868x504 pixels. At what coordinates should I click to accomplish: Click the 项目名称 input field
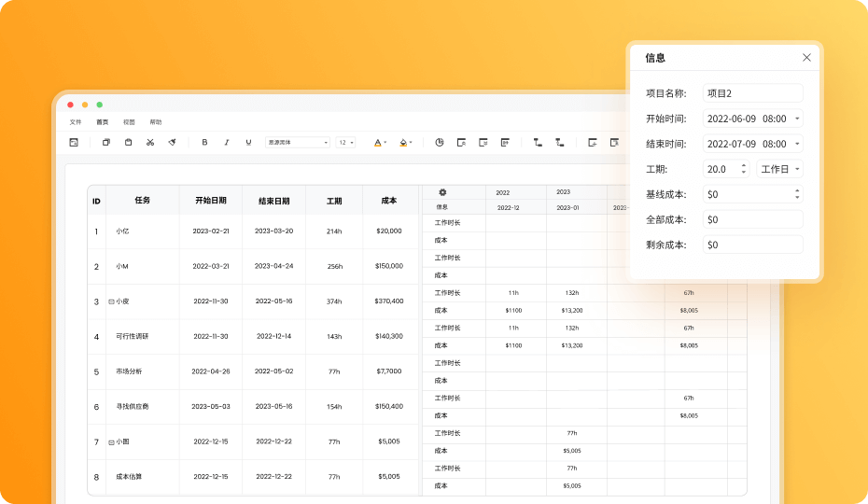point(753,93)
